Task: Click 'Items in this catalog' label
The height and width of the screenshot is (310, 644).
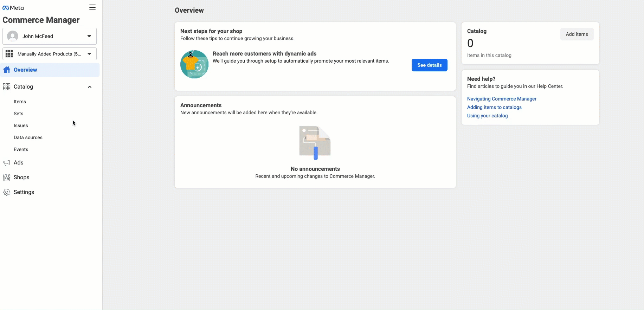Action: [x=489, y=55]
